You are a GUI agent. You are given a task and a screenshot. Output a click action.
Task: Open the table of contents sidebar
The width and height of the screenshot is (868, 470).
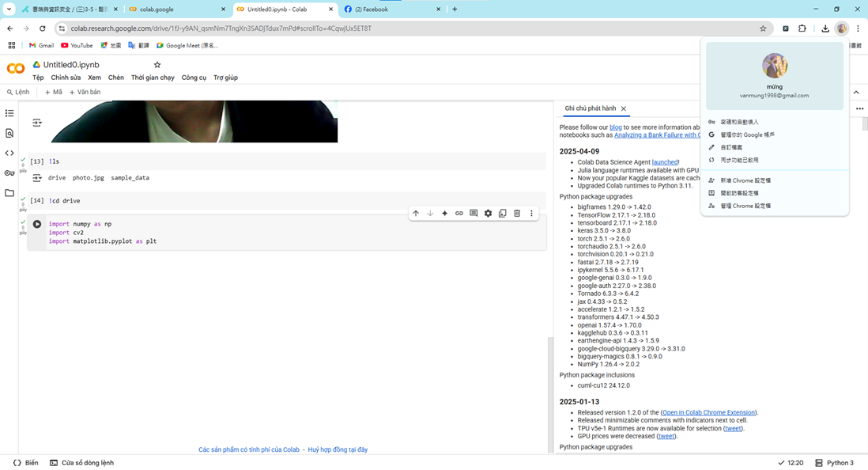pos(9,114)
